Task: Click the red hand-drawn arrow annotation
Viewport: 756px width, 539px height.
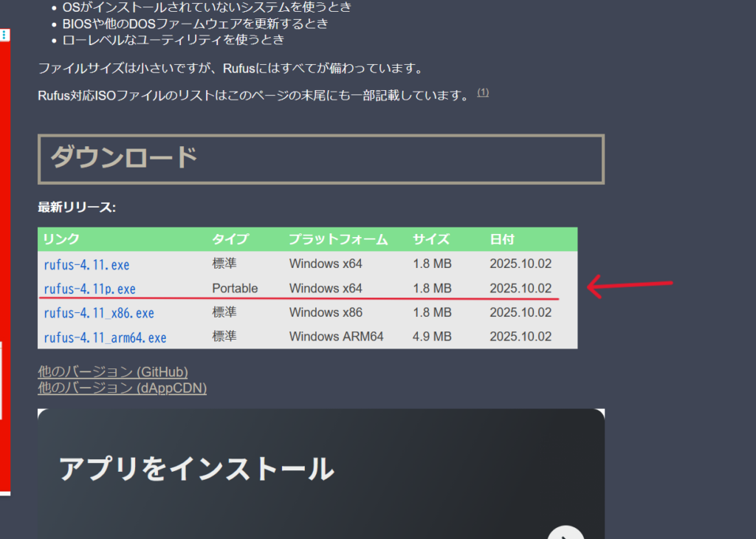Action: point(629,286)
